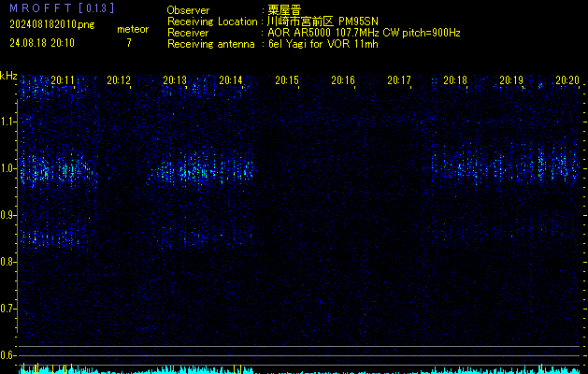This screenshot has width=588, height=374.
Task: Jump to the 20:11 time marker
Action: 64,81
